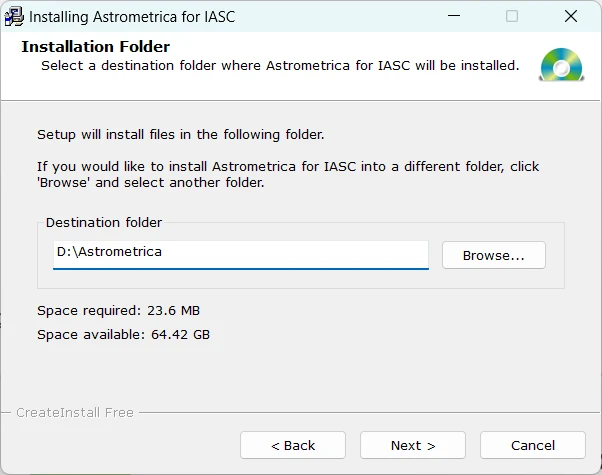
Task: Close the Astrometrica installer window
Action: point(571,16)
